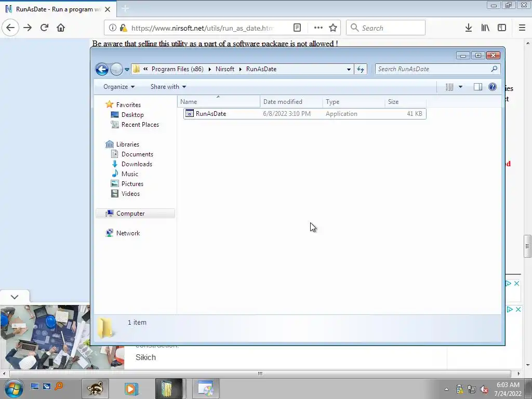
Task: Open the page actions three-dot menu
Action: click(x=318, y=28)
